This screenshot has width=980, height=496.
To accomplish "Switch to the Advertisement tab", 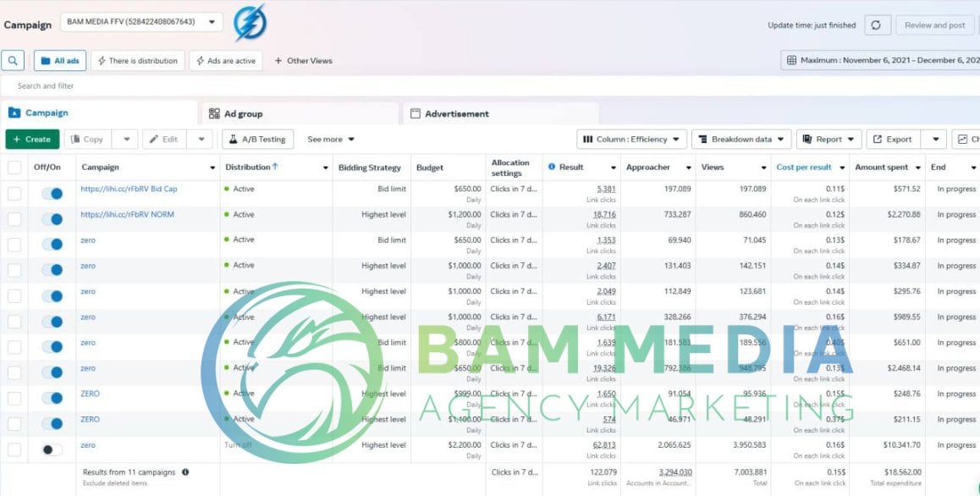I will point(501,113).
